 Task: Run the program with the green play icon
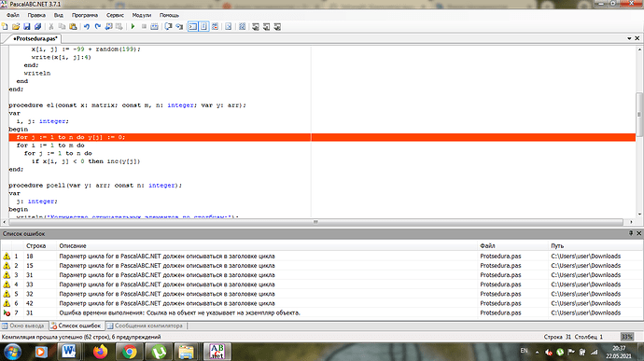click(x=133, y=27)
